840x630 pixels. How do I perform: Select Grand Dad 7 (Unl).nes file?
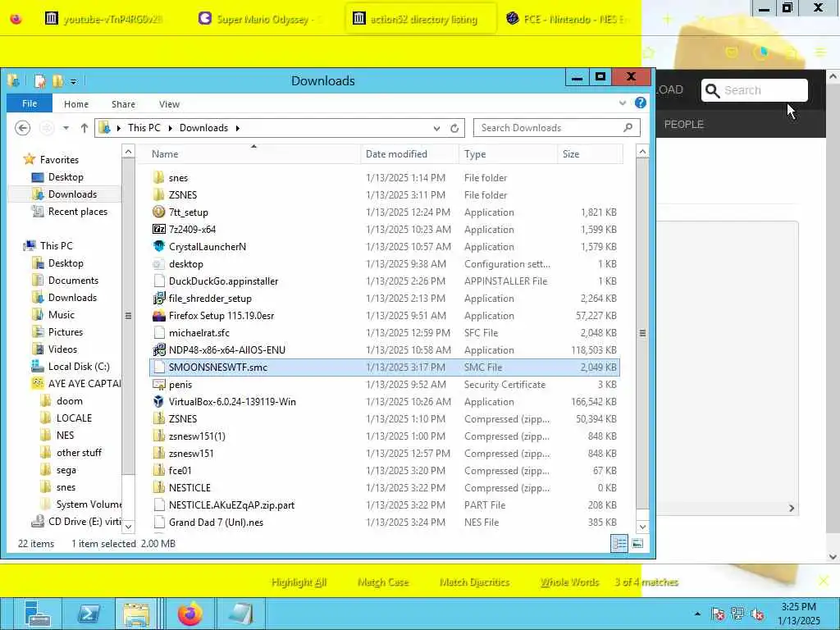coord(216,523)
